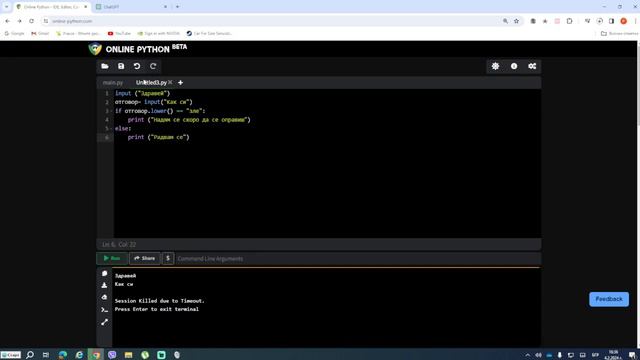Toggle the dollar-sign arguments button

(168, 258)
